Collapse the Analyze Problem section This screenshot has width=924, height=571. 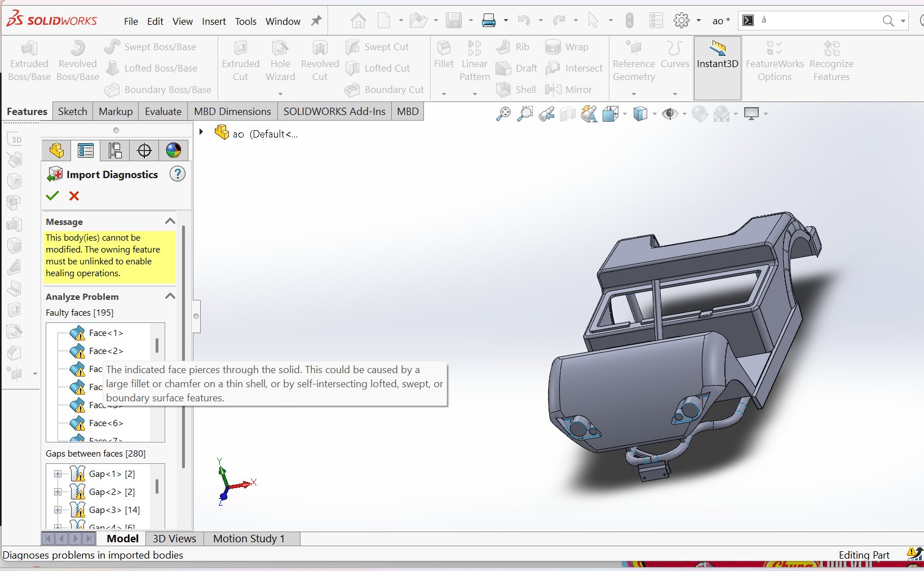pyautogui.click(x=170, y=296)
